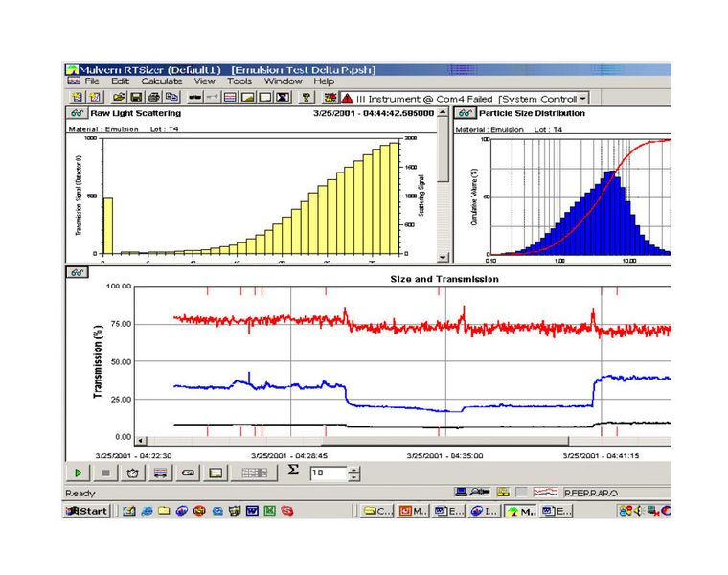
Task: Click the blank window toolbar icon
Action: (x=265, y=97)
